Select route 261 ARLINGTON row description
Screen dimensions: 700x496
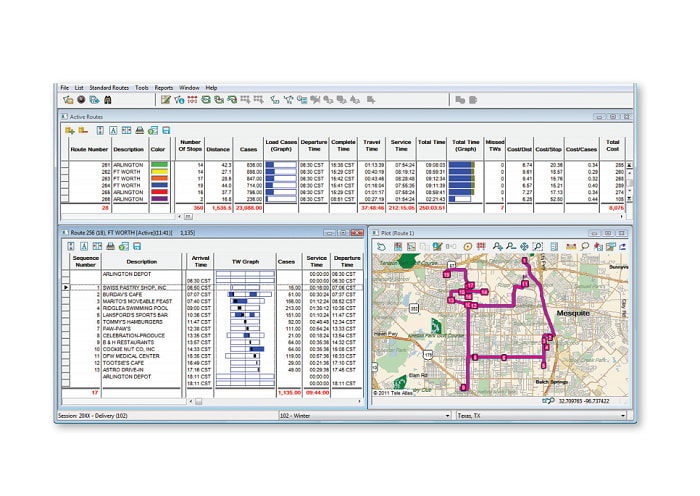point(128,165)
